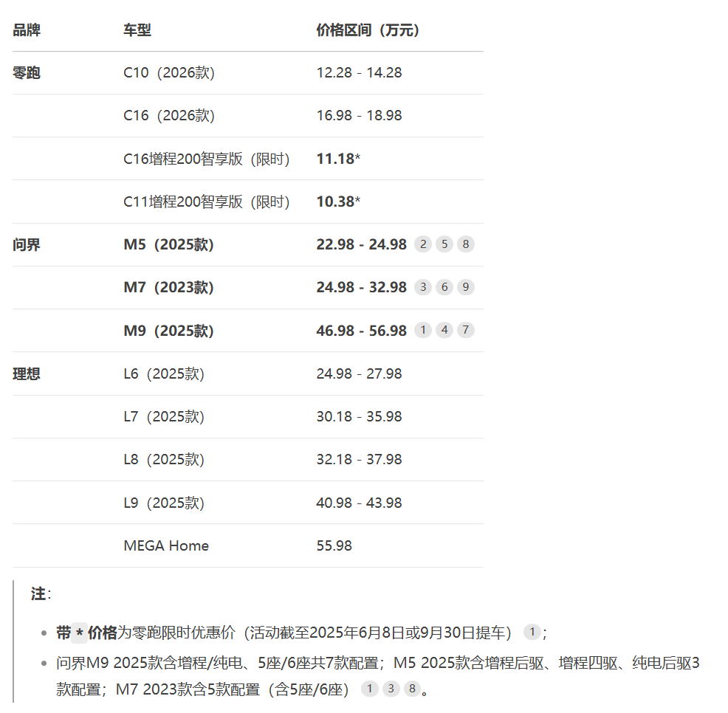Image resolution: width=728 pixels, height=713 pixels.
Task: Select the L9（2025款）model cell
Action: pos(164,503)
